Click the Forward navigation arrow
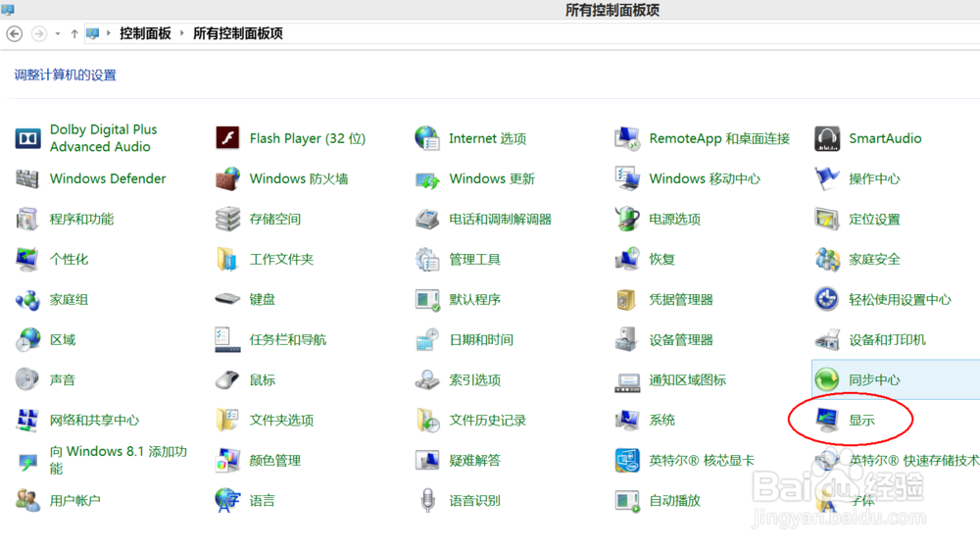 [39, 33]
